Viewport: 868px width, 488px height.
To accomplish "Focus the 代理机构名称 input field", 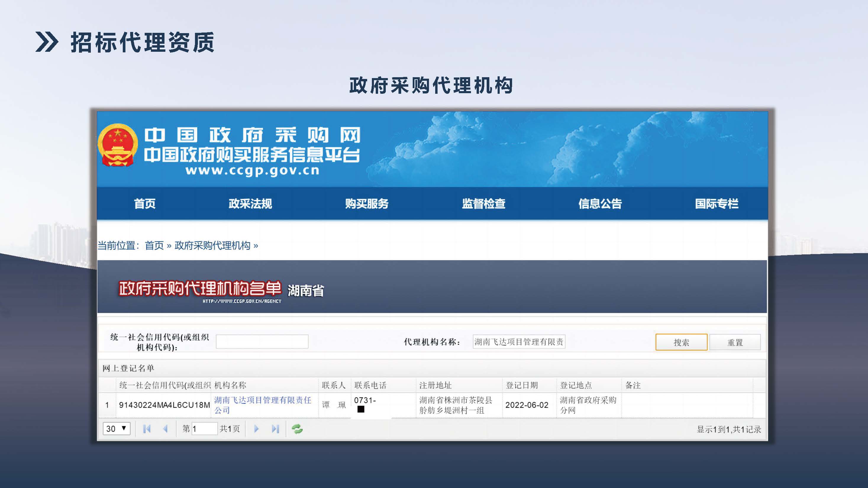I will point(519,342).
